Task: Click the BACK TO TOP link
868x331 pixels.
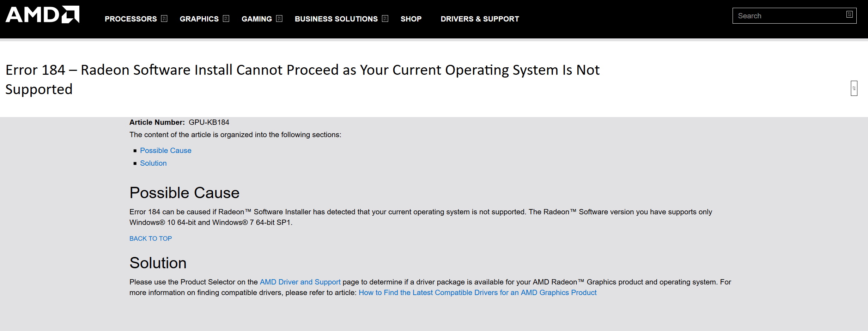Action: pos(151,239)
